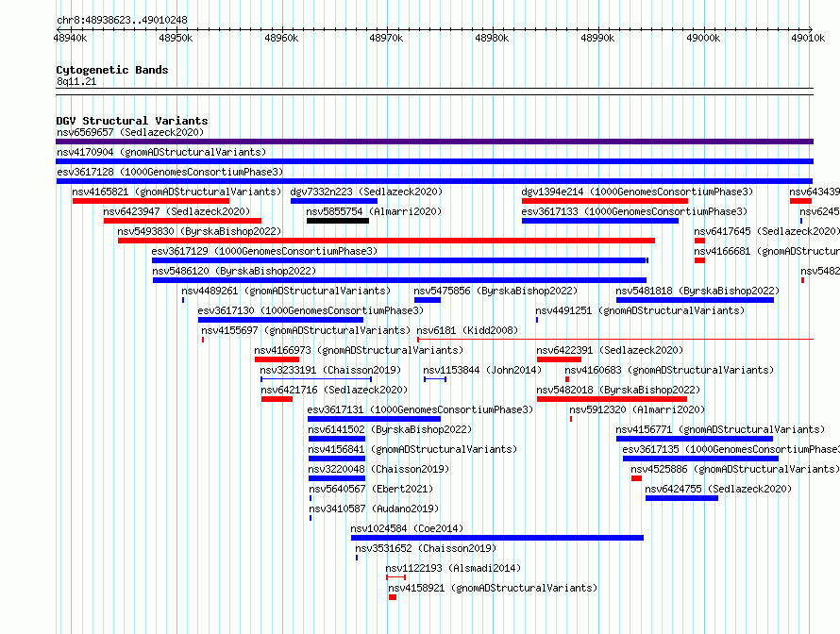Open esv3617135 variant label

731,449
